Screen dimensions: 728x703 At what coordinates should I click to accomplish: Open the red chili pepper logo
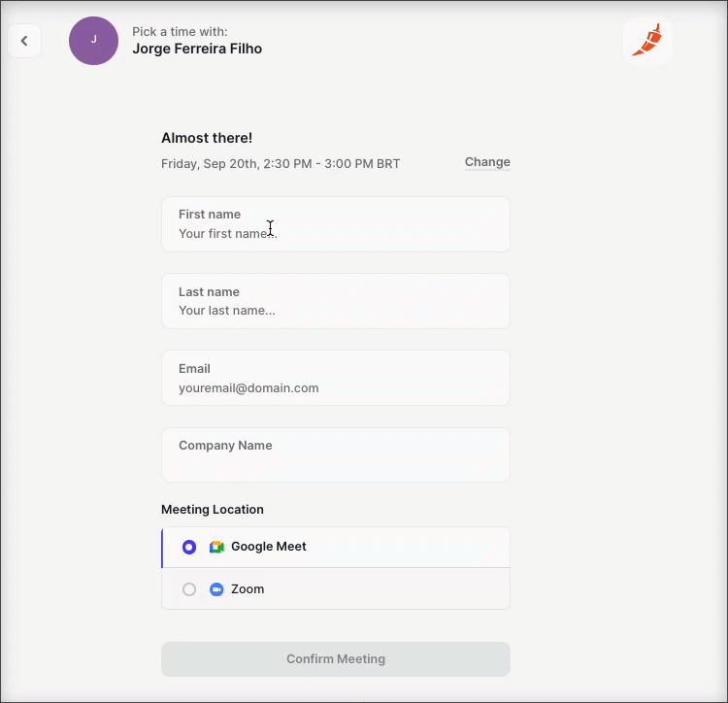pos(647,41)
